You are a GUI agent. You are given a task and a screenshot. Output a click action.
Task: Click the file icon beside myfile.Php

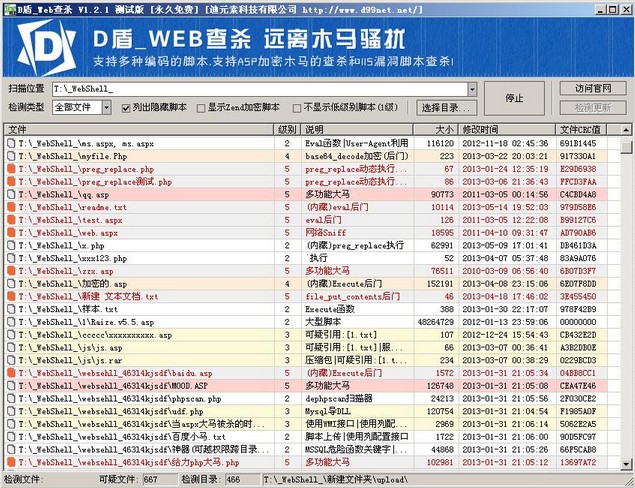(12, 157)
